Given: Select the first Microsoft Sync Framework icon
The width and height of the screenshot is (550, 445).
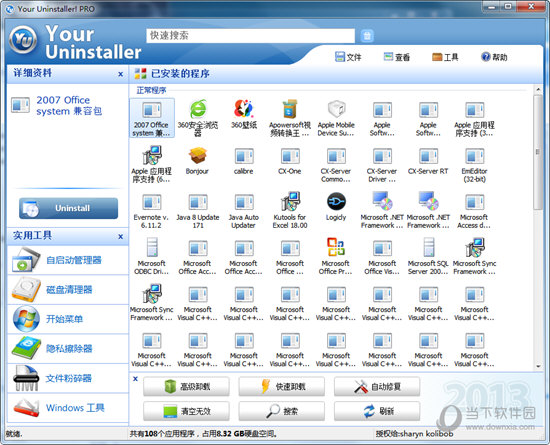Looking at the screenshot, I should [475, 256].
